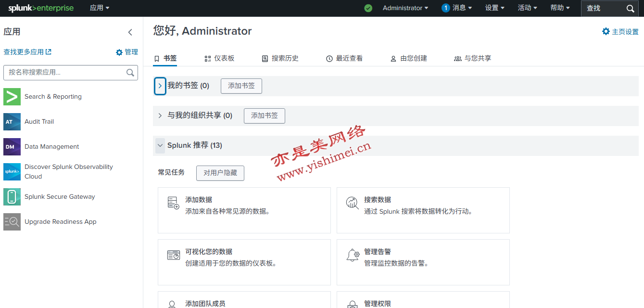Collapse the 应用 sidebar with the chevron
The image size is (644, 308).
(130, 32)
